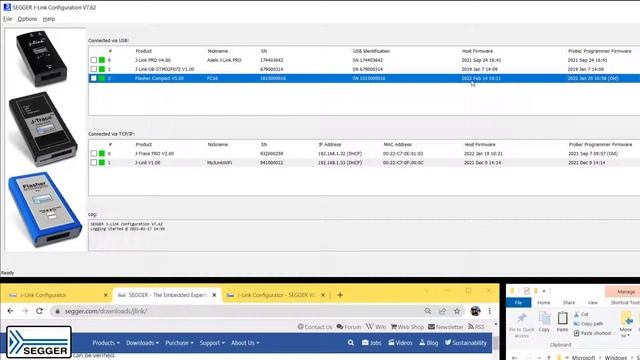Go back in the browser
This screenshot has width=640, height=360.
click(x=10, y=311)
